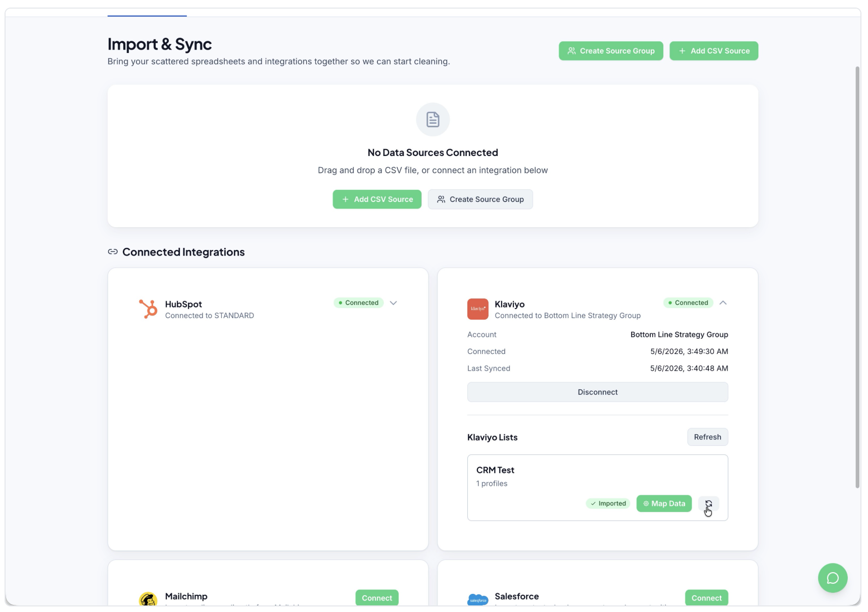
Task: Click the Klaviyo logo icon
Action: [x=478, y=309]
